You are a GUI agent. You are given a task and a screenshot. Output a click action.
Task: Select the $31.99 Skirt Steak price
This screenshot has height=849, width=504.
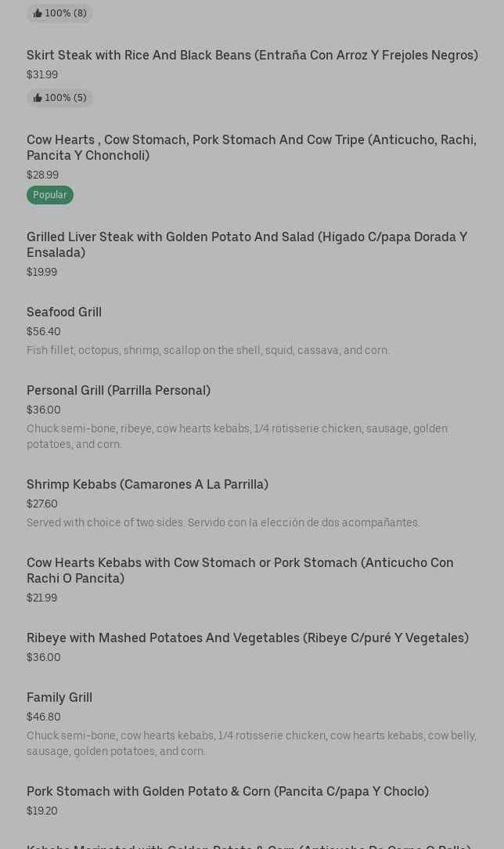coord(42,74)
